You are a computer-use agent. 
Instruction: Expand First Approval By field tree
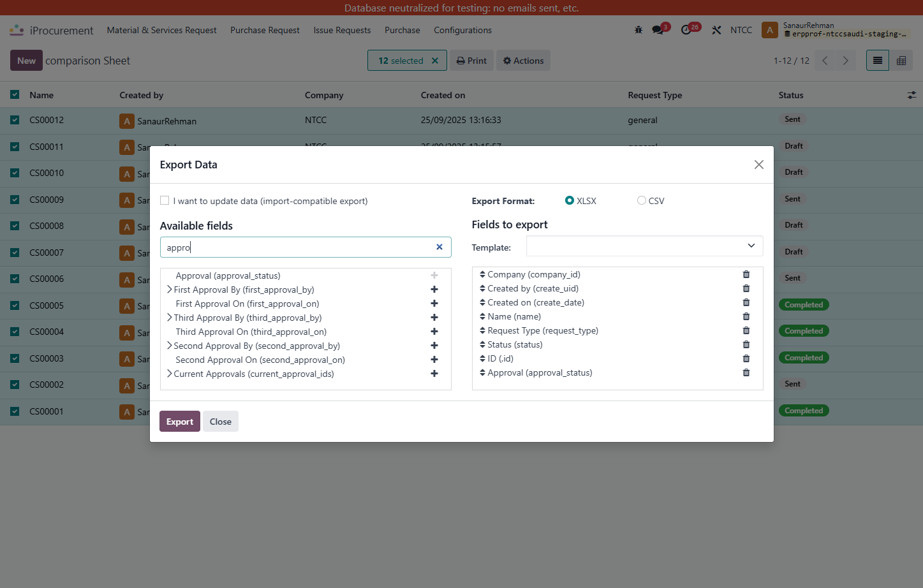170,290
